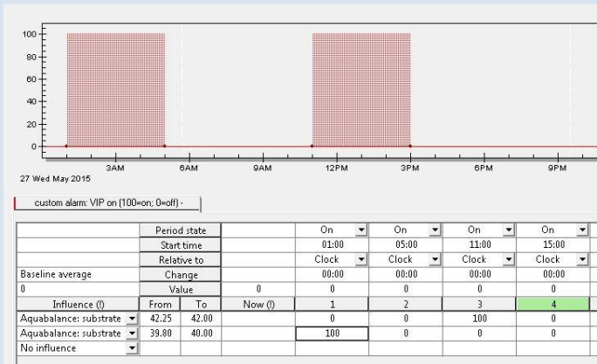This screenshot has width=597, height=364.
Task: Select highlighted green period 4 header
Action: [552, 305]
